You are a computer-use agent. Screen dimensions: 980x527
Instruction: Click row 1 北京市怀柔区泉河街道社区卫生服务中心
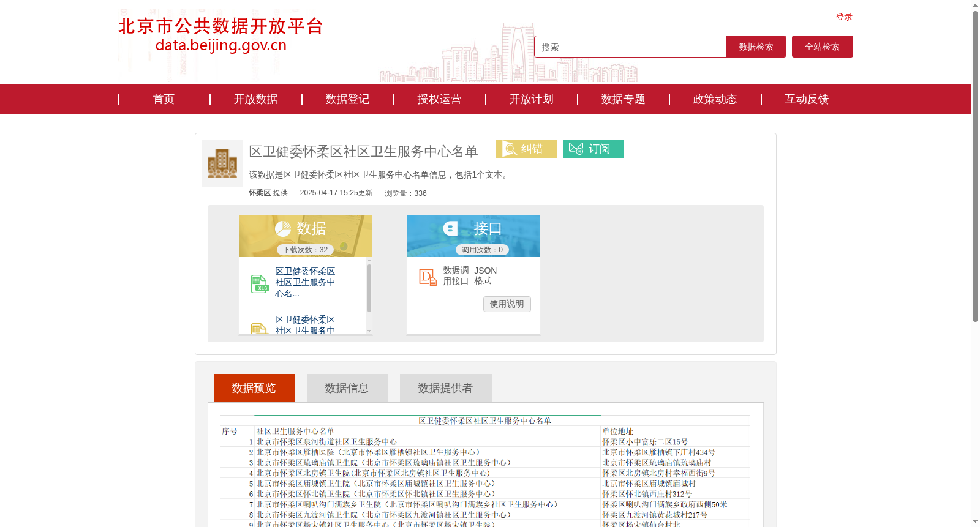click(x=326, y=442)
